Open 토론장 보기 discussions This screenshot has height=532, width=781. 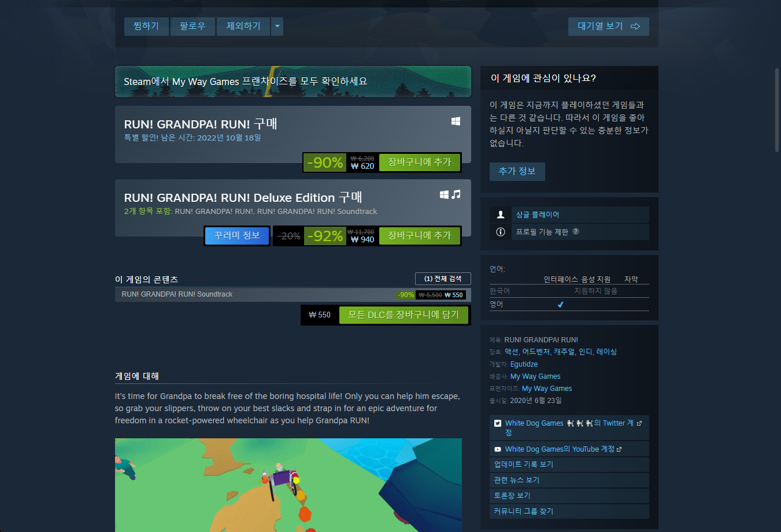pyautogui.click(x=569, y=496)
